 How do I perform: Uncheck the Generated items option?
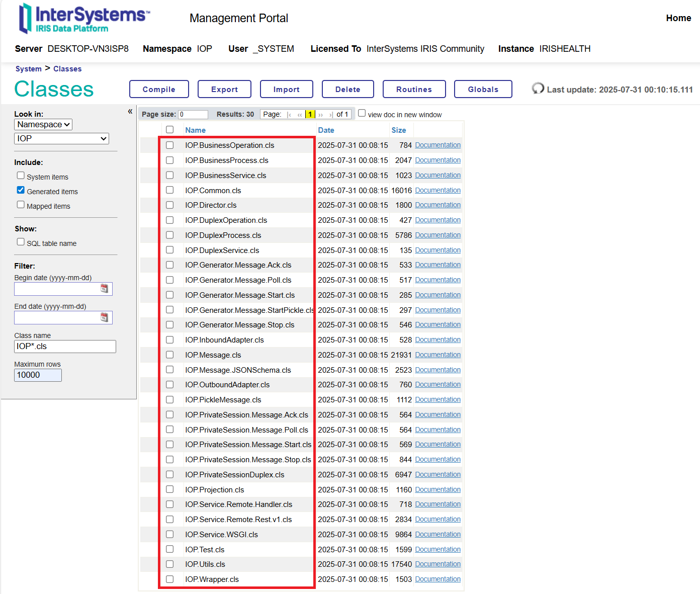point(21,190)
